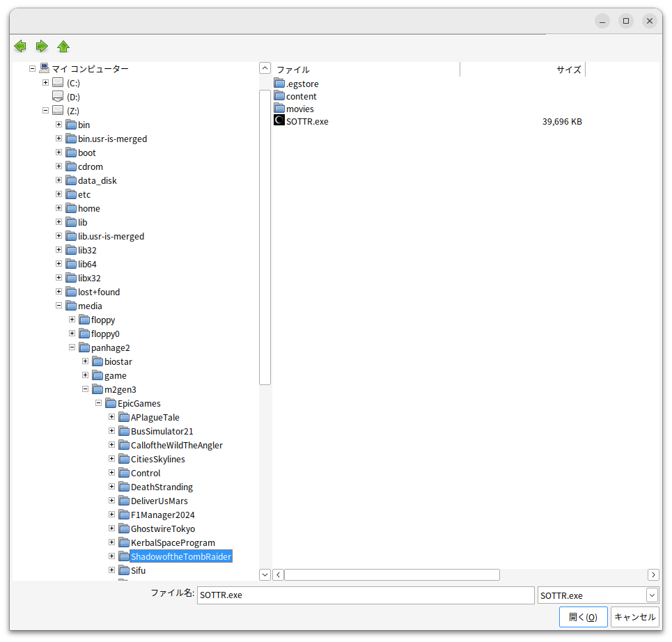Select CitiesSkylines in the tree
This screenshot has width=672, height=642.
[157, 459]
